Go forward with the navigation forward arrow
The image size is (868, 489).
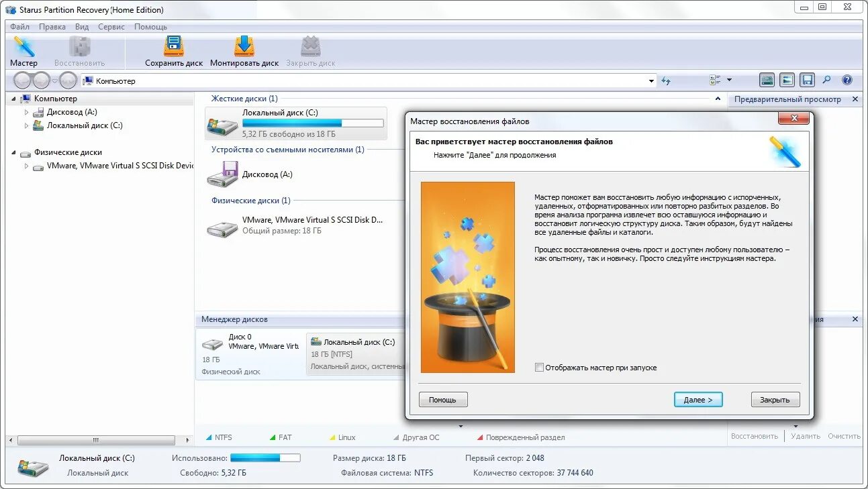(42, 80)
